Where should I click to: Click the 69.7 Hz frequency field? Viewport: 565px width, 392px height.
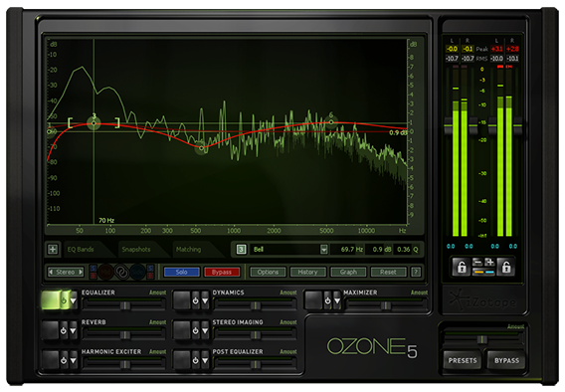pyautogui.click(x=347, y=250)
